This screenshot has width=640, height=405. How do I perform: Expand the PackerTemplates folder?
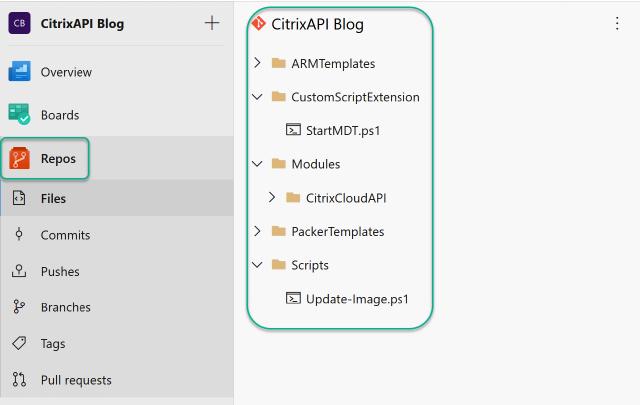click(258, 231)
